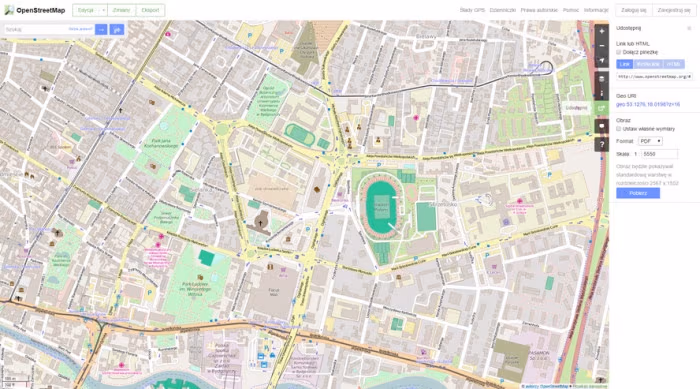This screenshot has width=700, height=389.
Task: Select the short link tab
Action: coord(648,64)
